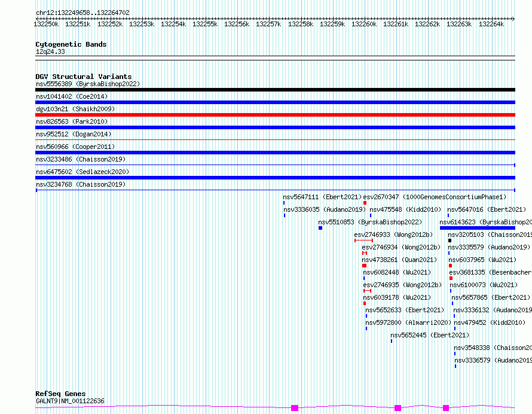Click nsv3336132 variant label
The height and width of the screenshot is (414, 532).
(493, 310)
